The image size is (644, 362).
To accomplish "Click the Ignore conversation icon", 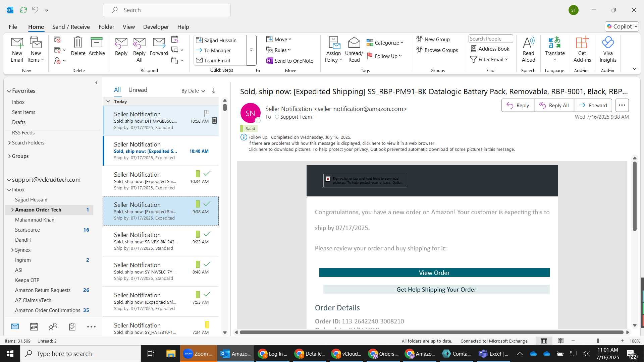I will [57, 40].
